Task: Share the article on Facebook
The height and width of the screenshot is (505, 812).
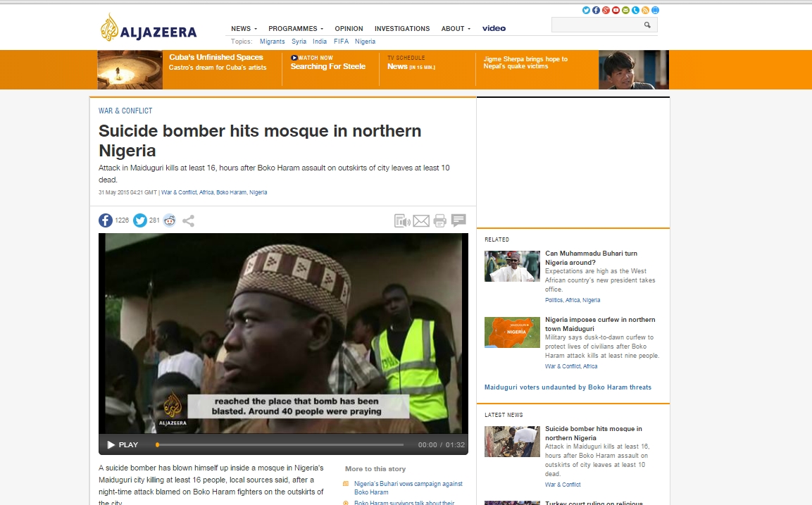Action: 106,220
